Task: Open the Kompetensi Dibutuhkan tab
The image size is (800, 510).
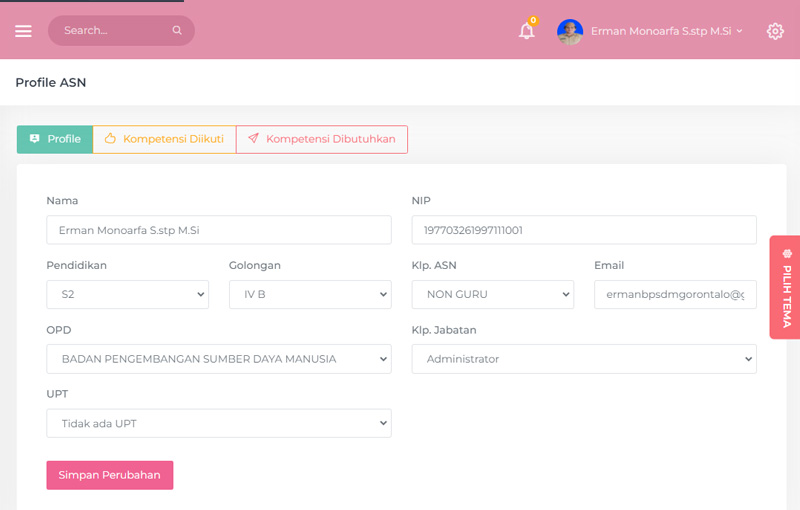Action: tap(322, 139)
